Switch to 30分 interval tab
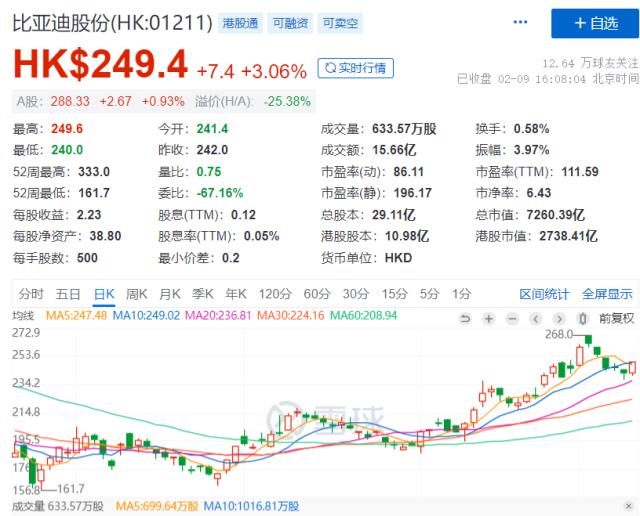Screen dimensions: 640x516 pyautogui.click(x=356, y=294)
